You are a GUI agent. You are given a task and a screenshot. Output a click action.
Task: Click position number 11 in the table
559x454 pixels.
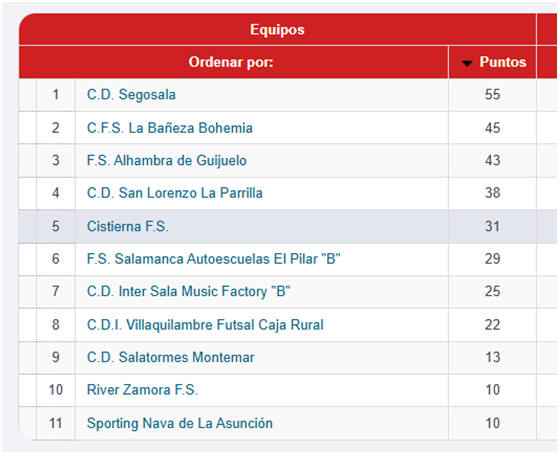56,423
